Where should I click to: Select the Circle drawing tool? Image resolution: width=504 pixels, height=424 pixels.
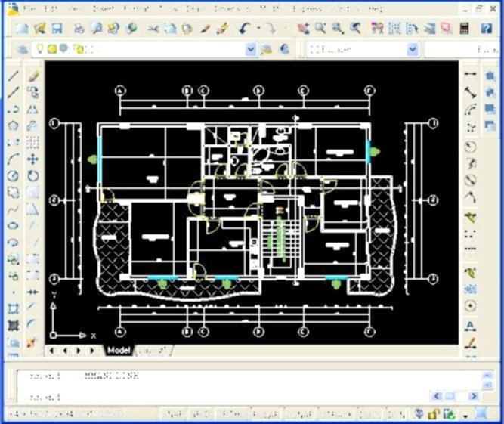coord(14,176)
